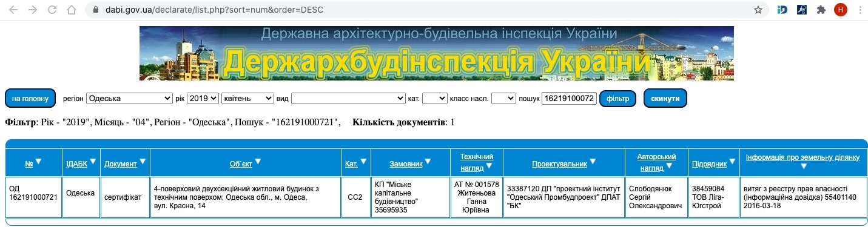Click the ТОВ Ліга-Югстрой contractor cell

coord(714,197)
